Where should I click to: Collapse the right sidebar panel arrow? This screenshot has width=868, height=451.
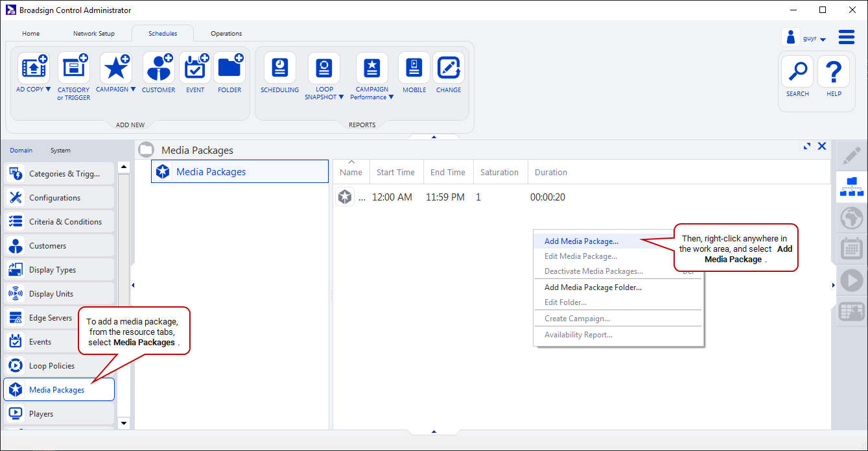click(x=834, y=285)
